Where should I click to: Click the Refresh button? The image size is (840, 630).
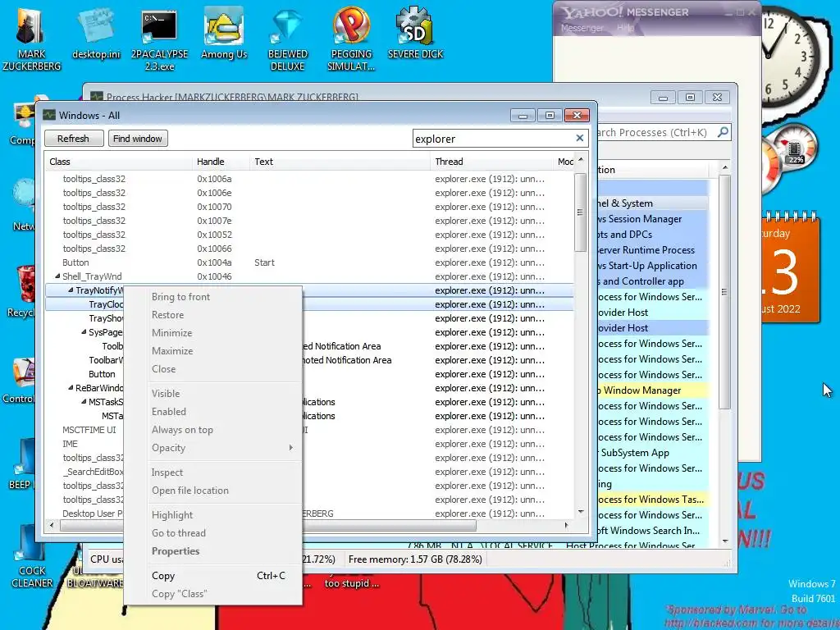coord(73,138)
